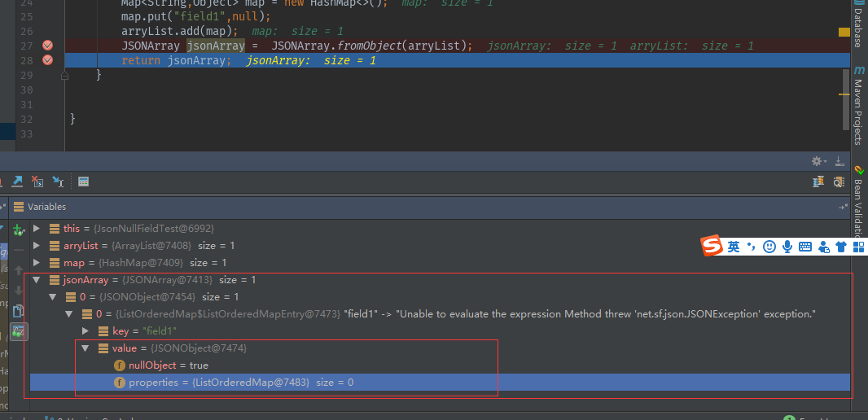Open the Sogou soft keyboard icon
This screenshot has width=868, height=420.
(805, 247)
